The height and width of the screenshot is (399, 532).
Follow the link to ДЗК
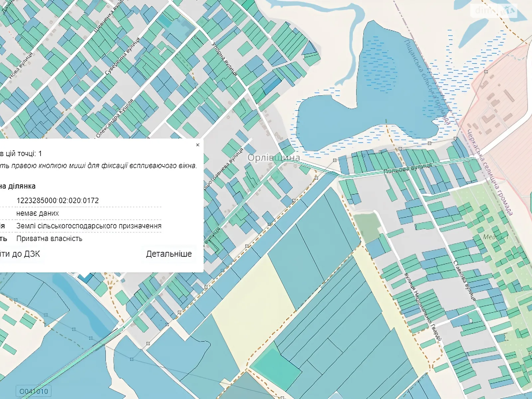pyautogui.click(x=20, y=254)
